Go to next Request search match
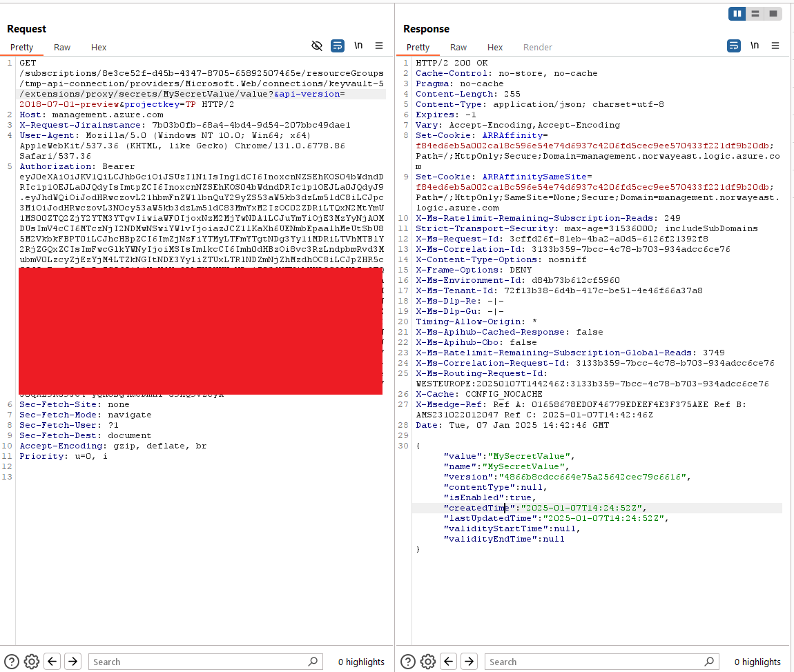This screenshot has height=672, width=794. tap(73, 662)
